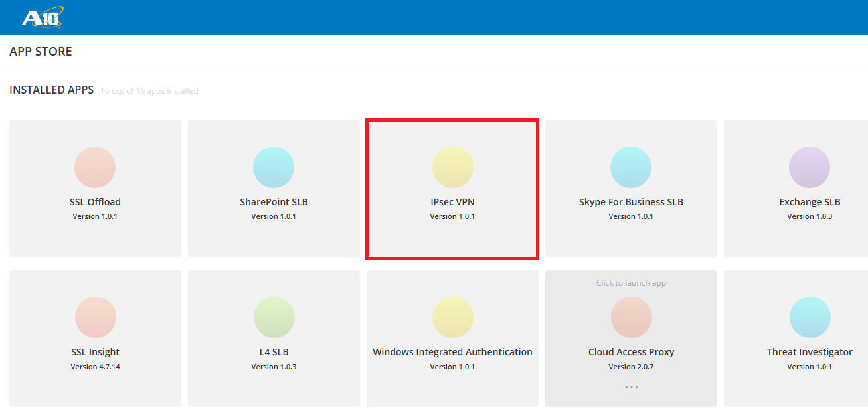
Task: Click Version 1.0.1 under SharePoint SLB
Action: point(274,216)
